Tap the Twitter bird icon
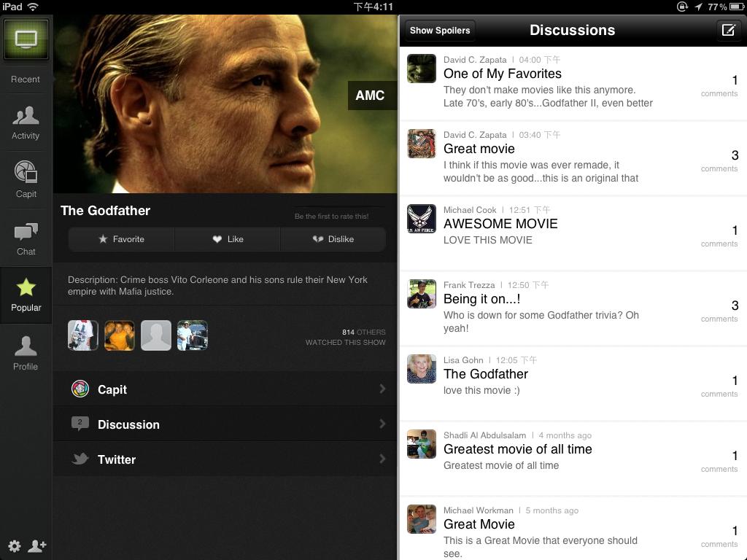This screenshot has width=747, height=560. point(80,458)
